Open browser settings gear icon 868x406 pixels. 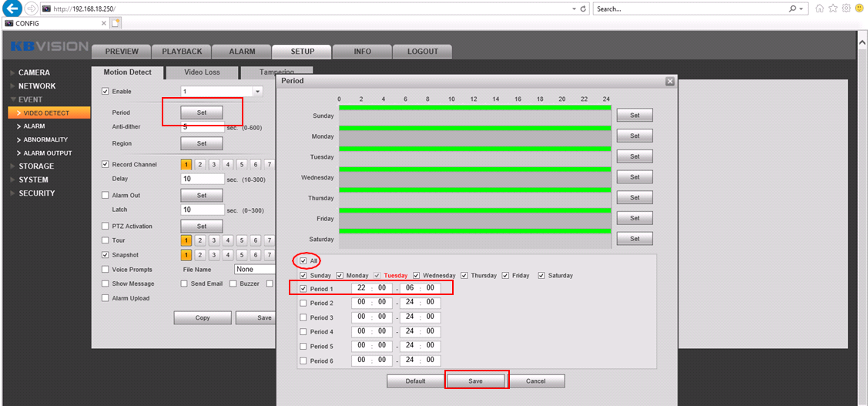846,8
